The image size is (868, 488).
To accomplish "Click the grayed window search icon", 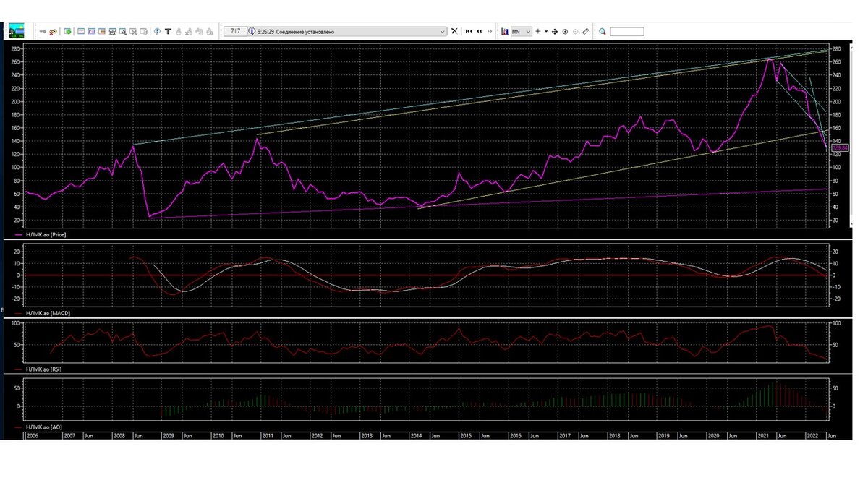I will click(x=133, y=32).
